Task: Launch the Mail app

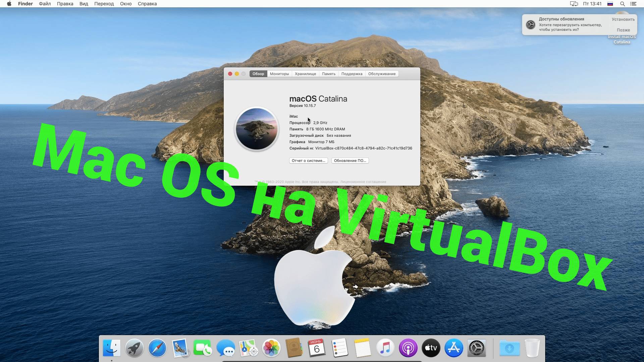Action: 179,348
